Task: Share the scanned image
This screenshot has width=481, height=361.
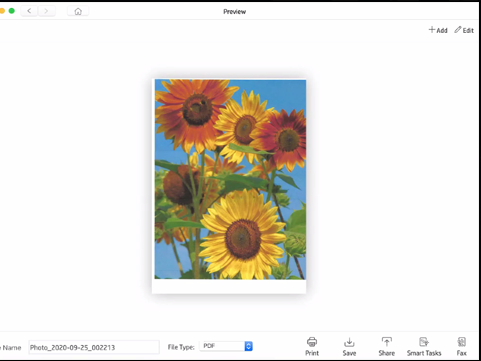Action: [386, 347]
